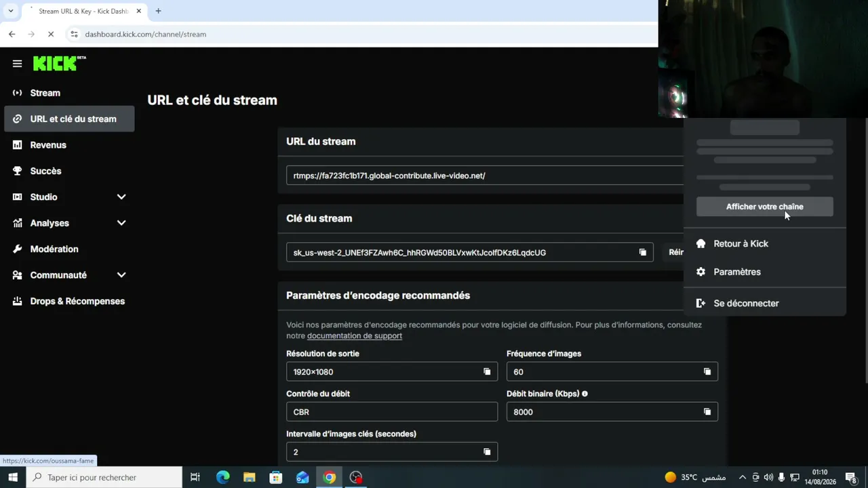Expand the Communauté submenu
The height and width of the screenshot is (488, 868).
[121, 275]
